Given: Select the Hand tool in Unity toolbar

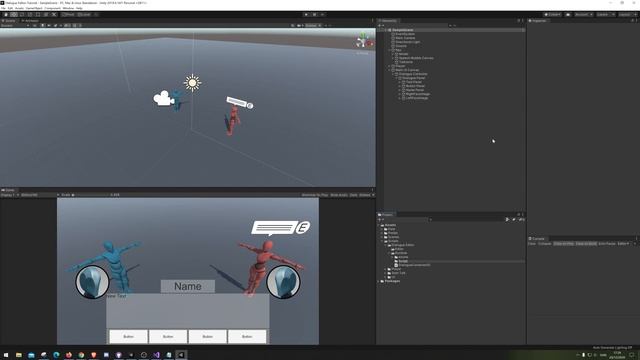Looking at the screenshot, I should [6, 14].
